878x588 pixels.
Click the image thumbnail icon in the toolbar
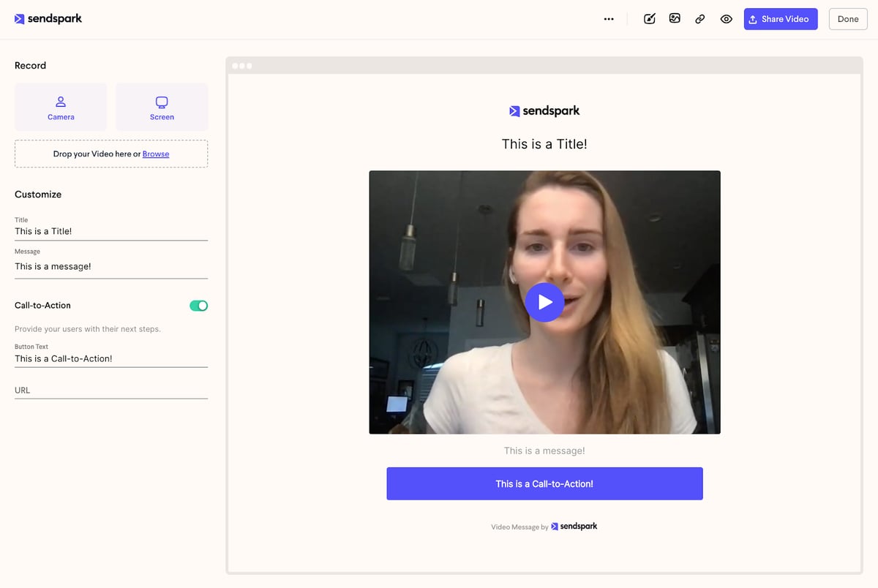(x=675, y=18)
